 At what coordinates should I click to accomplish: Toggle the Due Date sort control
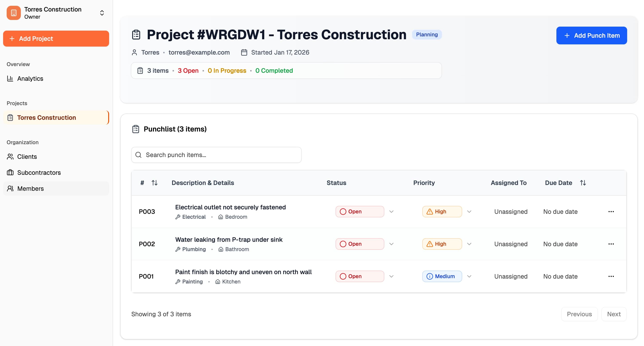[583, 183]
